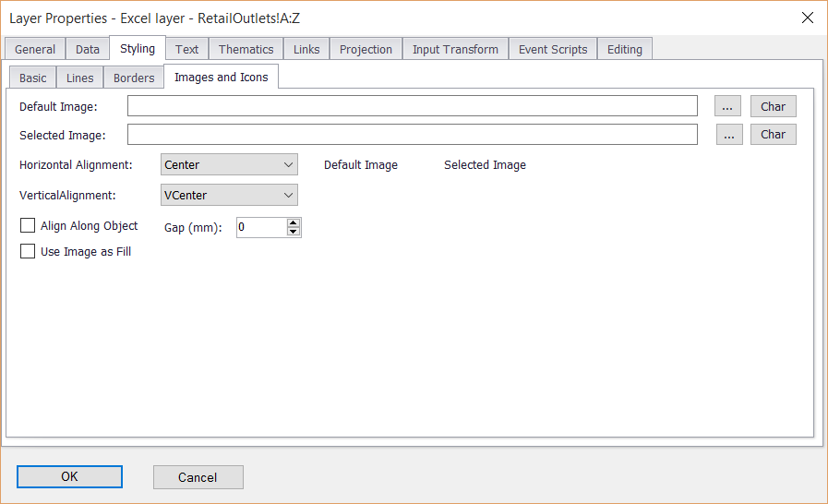Click the browse button for Selected Image

(x=728, y=135)
